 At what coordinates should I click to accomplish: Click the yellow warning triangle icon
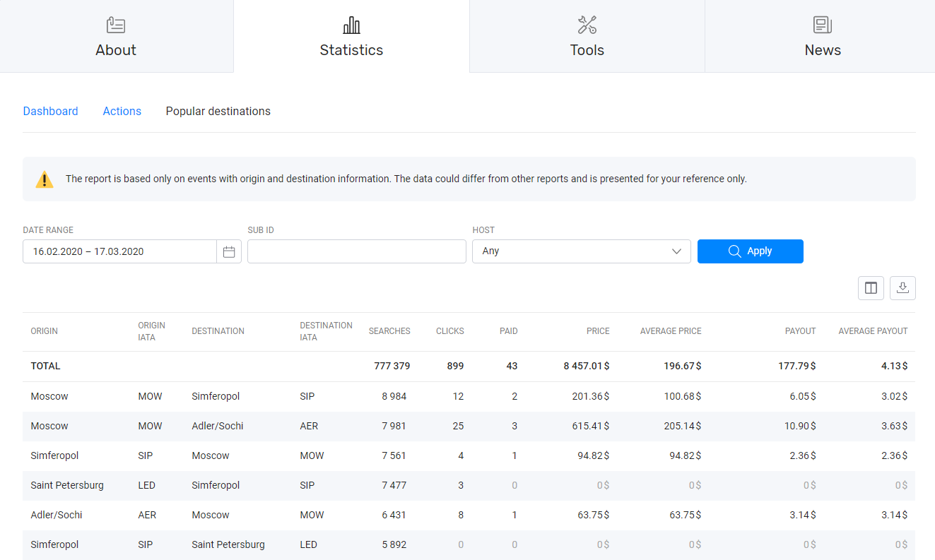[45, 179]
